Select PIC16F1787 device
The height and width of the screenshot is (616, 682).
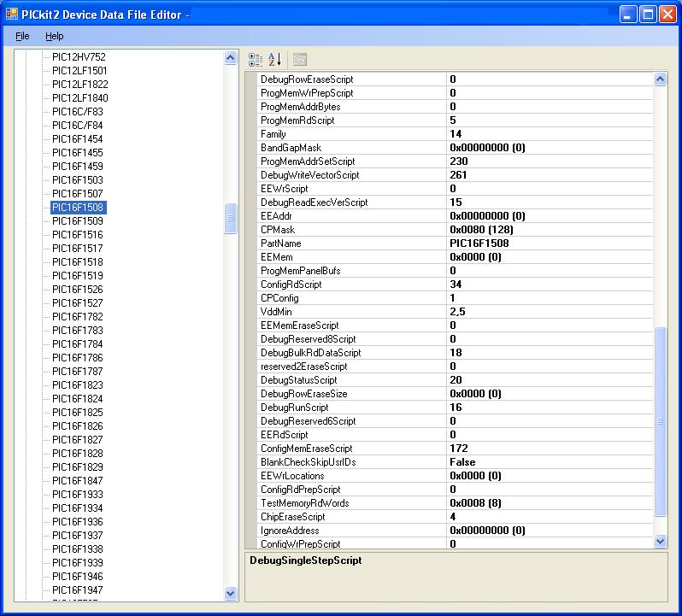point(78,372)
